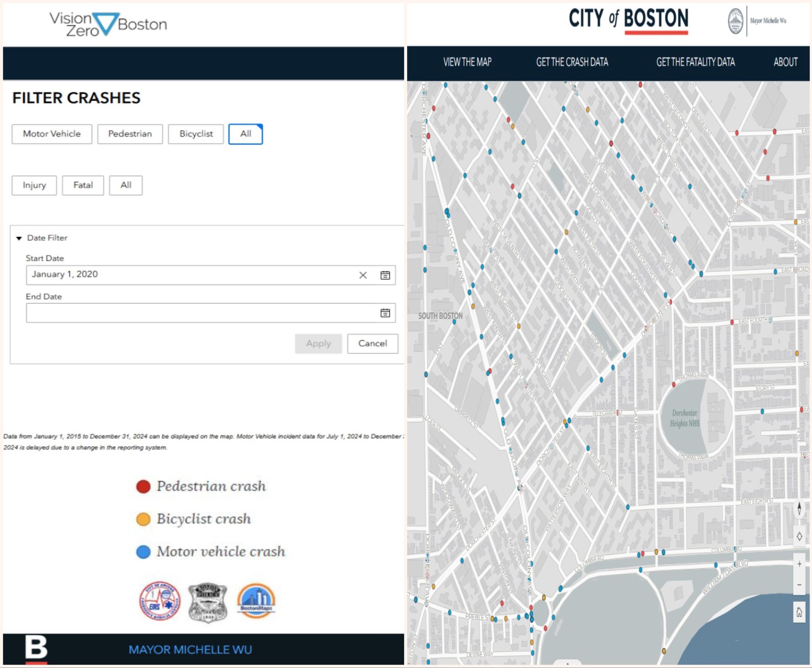Select the Injury severity filter
The width and height of the screenshot is (812, 668).
(x=34, y=185)
